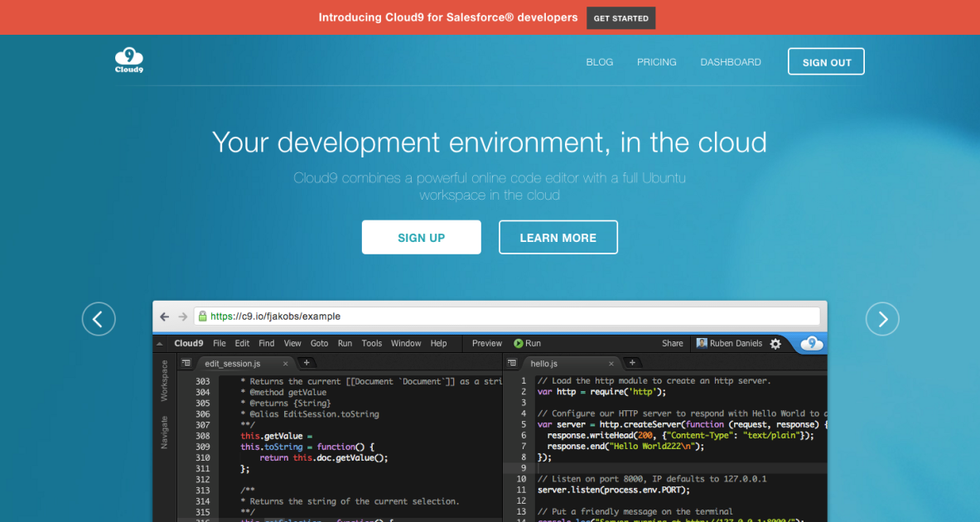The width and height of the screenshot is (980, 522).
Task: Switch to hello.js tab
Action: 544,363
